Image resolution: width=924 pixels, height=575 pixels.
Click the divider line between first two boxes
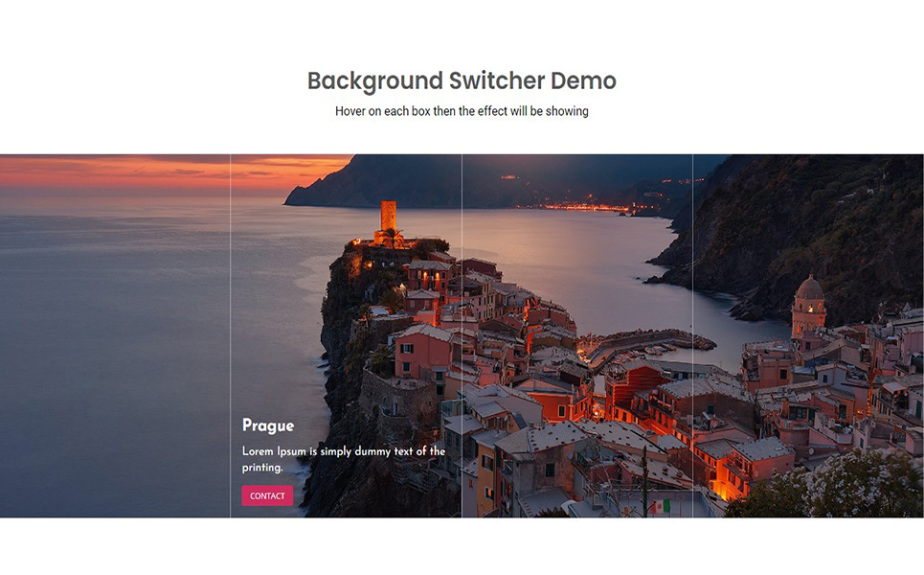click(230, 335)
